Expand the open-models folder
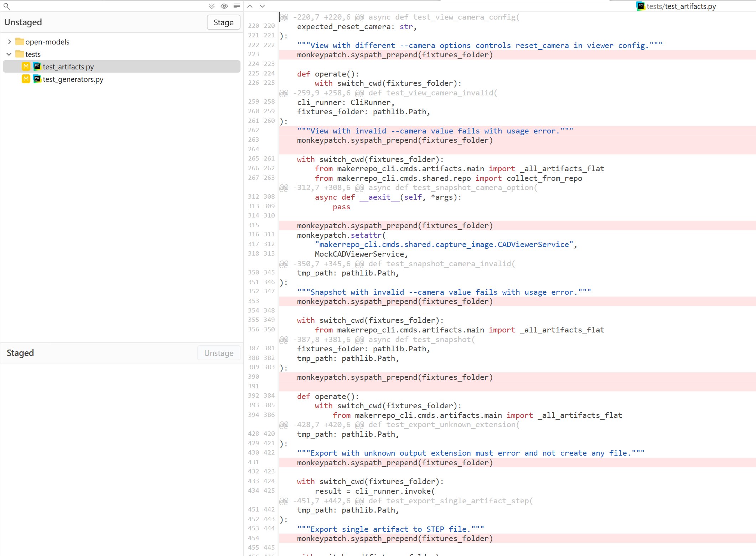The width and height of the screenshot is (756, 556). 9,42
